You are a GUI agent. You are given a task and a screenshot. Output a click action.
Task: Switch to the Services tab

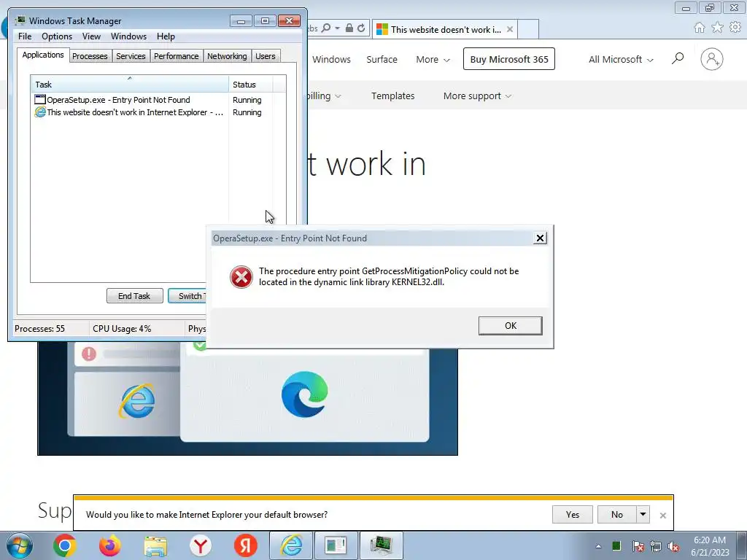point(131,56)
